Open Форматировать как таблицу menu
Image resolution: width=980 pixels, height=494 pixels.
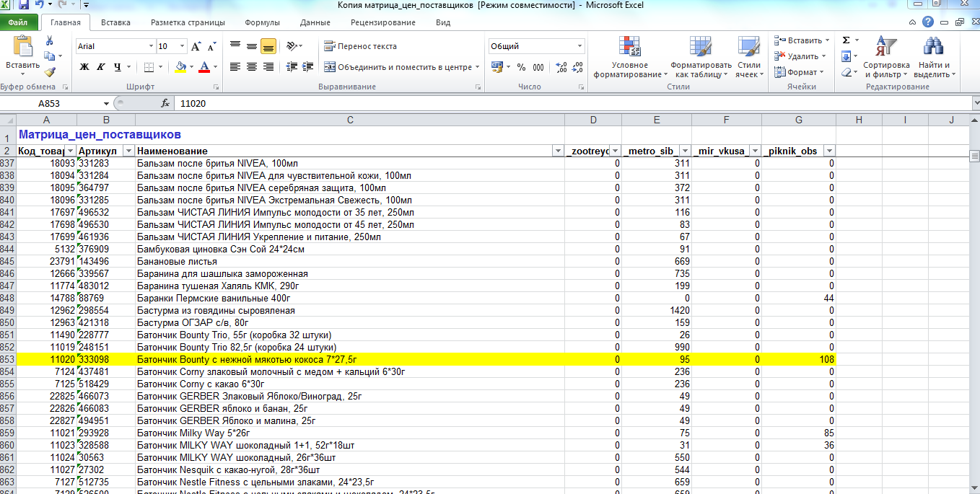[701, 57]
